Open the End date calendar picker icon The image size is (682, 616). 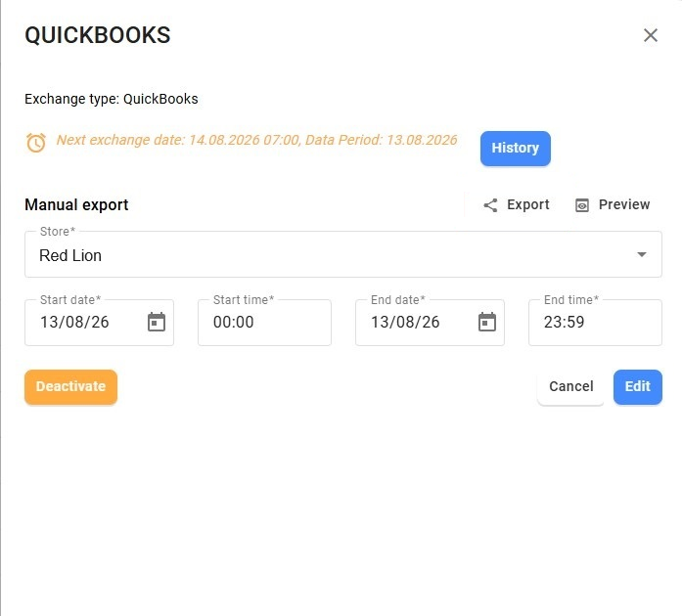coord(487,322)
